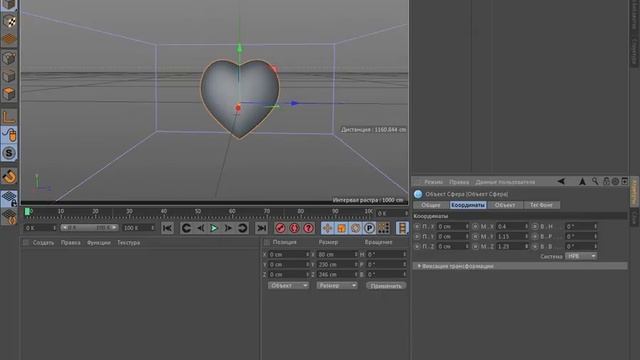This screenshot has height=360, width=640.
Task: Open the Правка menu in Attributes
Action: point(459,182)
